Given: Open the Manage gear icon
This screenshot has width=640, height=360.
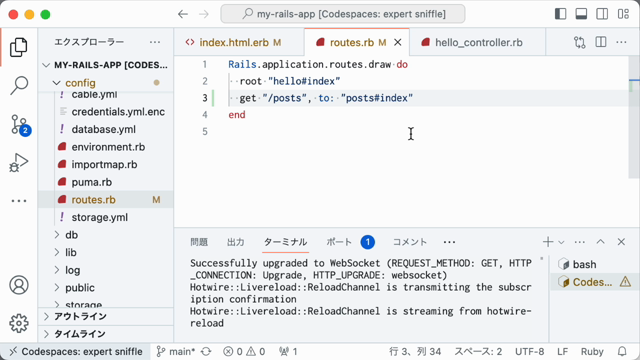Looking at the screenshot, I should pyautogui.click(x=19, y=323).
